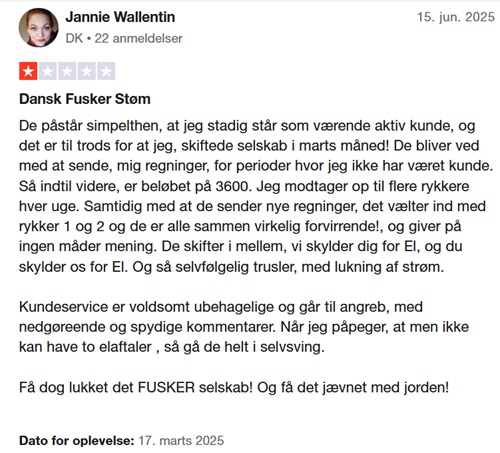Click the red filled first star
Screen dimensions: 500x453
28,71
